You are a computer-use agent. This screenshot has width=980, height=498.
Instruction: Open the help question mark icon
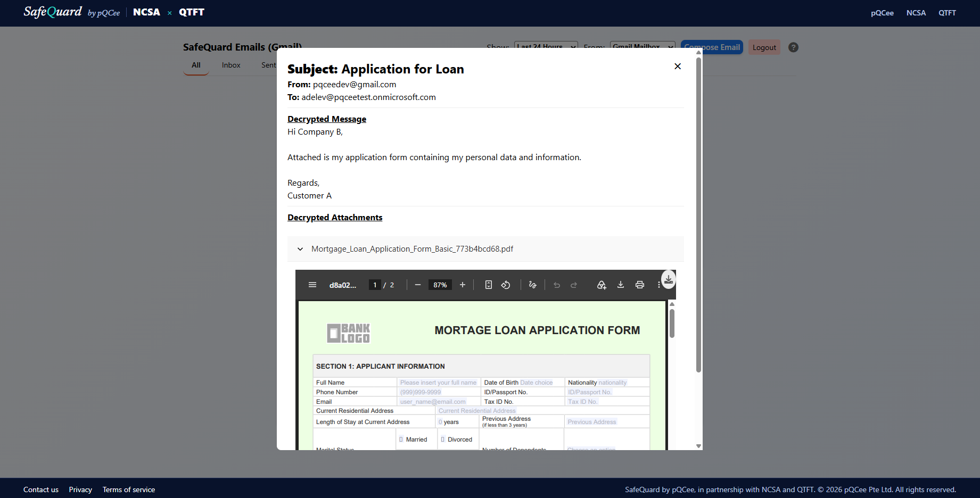tap(793, 47)
